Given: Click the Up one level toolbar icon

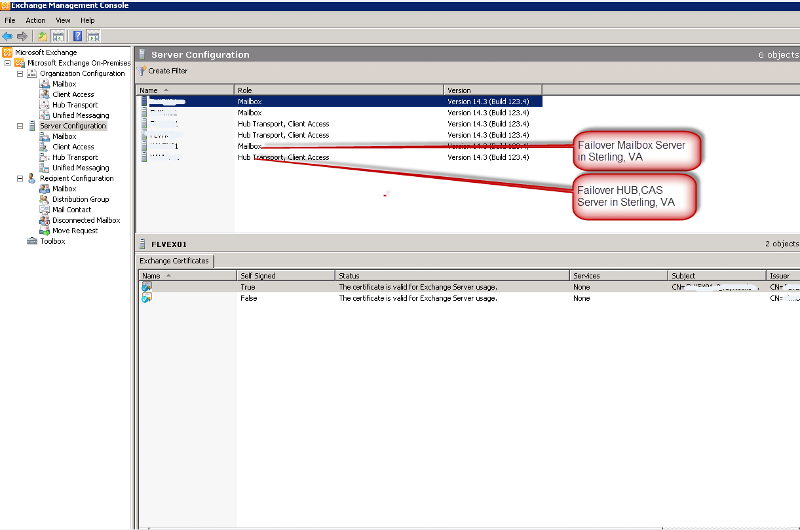Looking at the screenshot, I should [42, 36].
